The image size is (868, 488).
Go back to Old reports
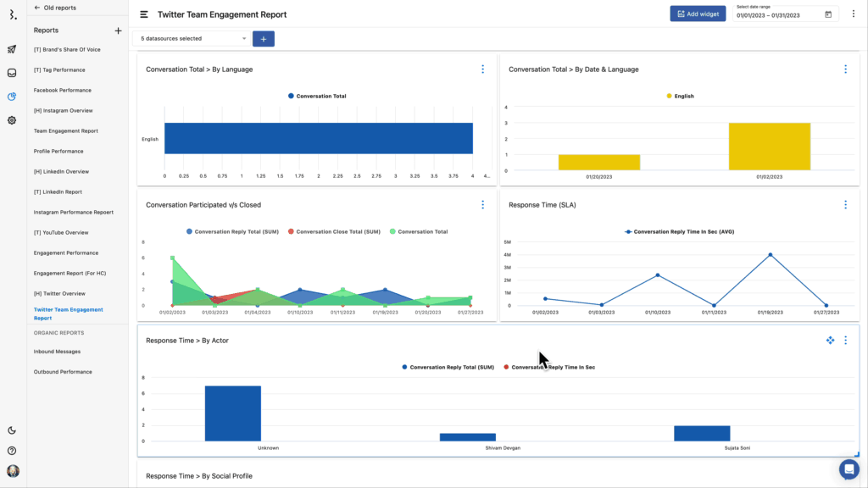(x=54, y=8)
